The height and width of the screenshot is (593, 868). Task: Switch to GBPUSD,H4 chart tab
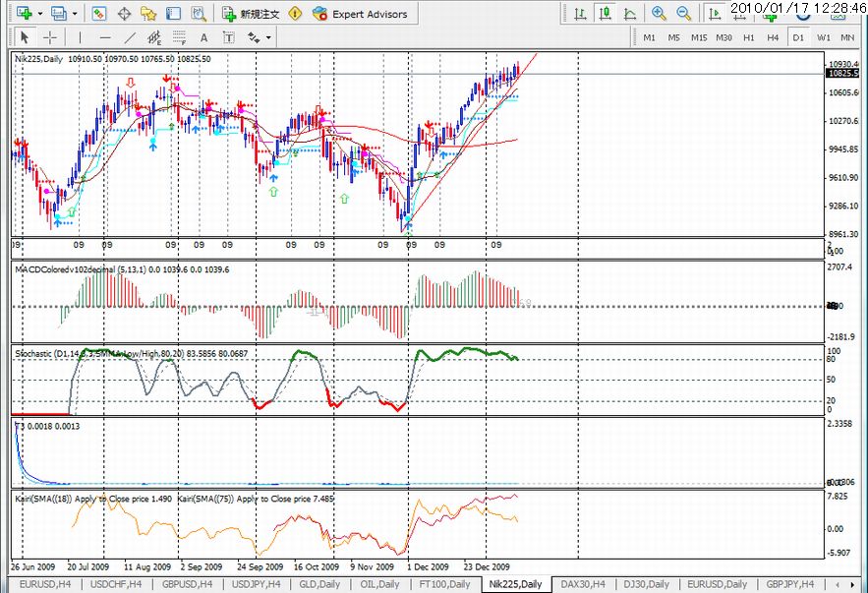[187, 584]
